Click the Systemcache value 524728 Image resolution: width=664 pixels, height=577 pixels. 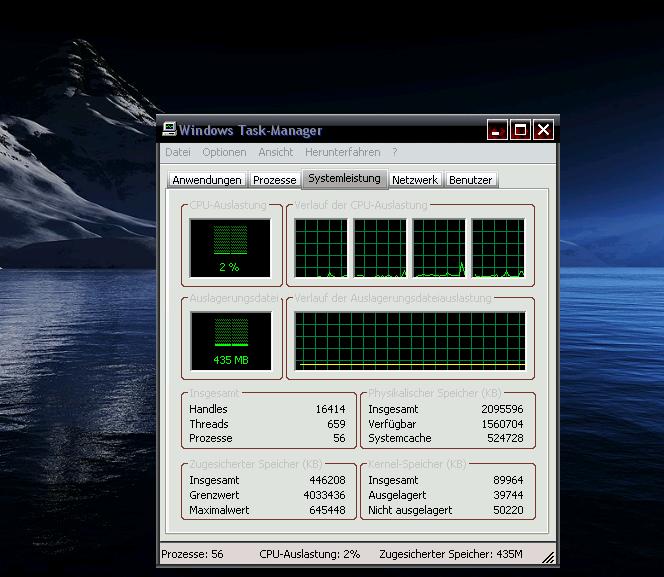pyautogui.click(x=505, y=438)
